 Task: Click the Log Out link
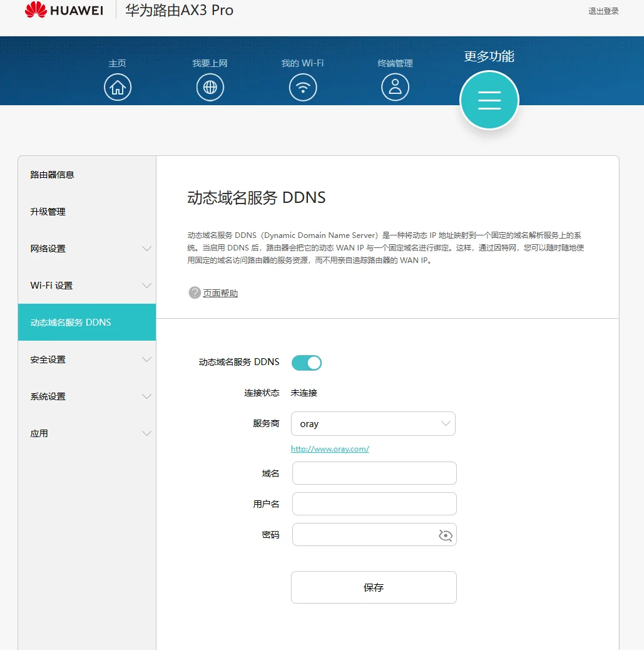[x=603, y=11]
